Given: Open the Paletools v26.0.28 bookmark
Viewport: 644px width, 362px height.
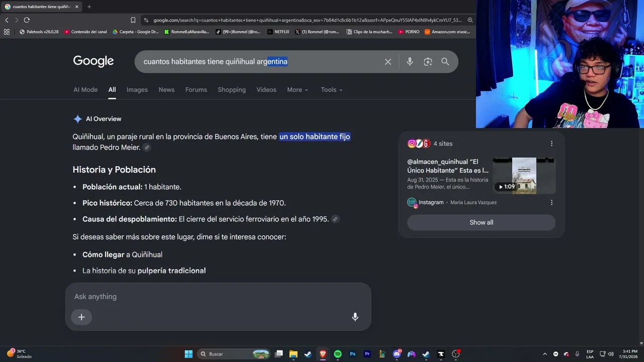Looking at the screenshot, I should [x=39, y=32].
